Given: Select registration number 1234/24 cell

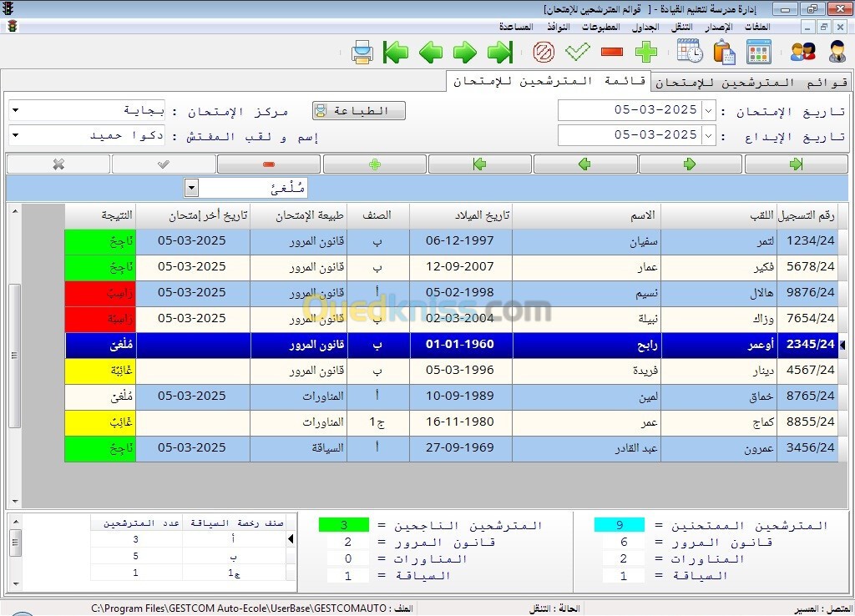Looking at the screenshot, I should 807,241.
